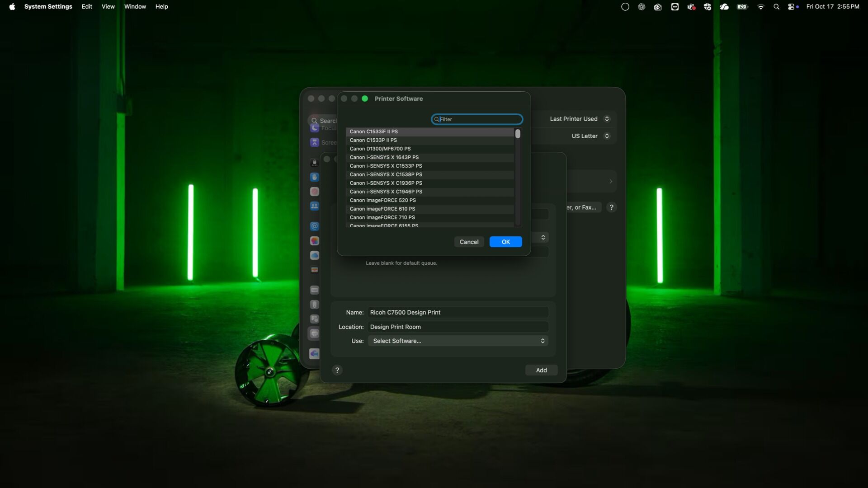
Task: Open Screen Time hourglass sidebar icon
Action: (x=315, y=142)
